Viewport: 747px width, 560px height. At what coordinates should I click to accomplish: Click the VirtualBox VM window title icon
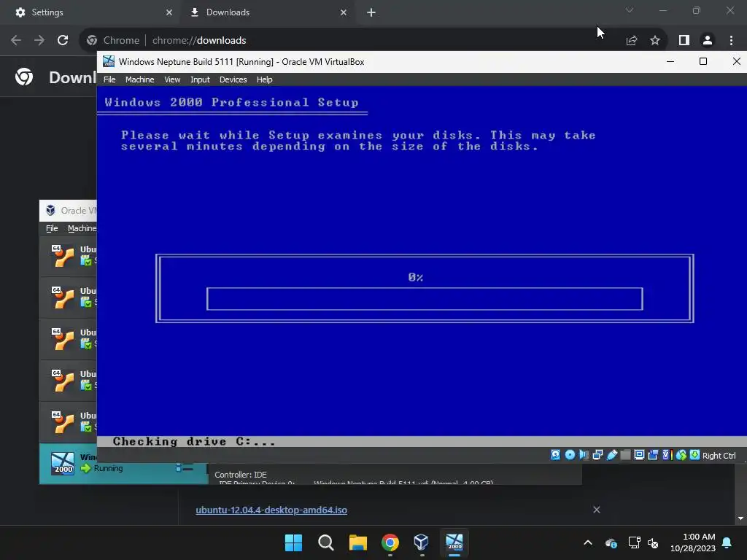[x=109, y=61]
